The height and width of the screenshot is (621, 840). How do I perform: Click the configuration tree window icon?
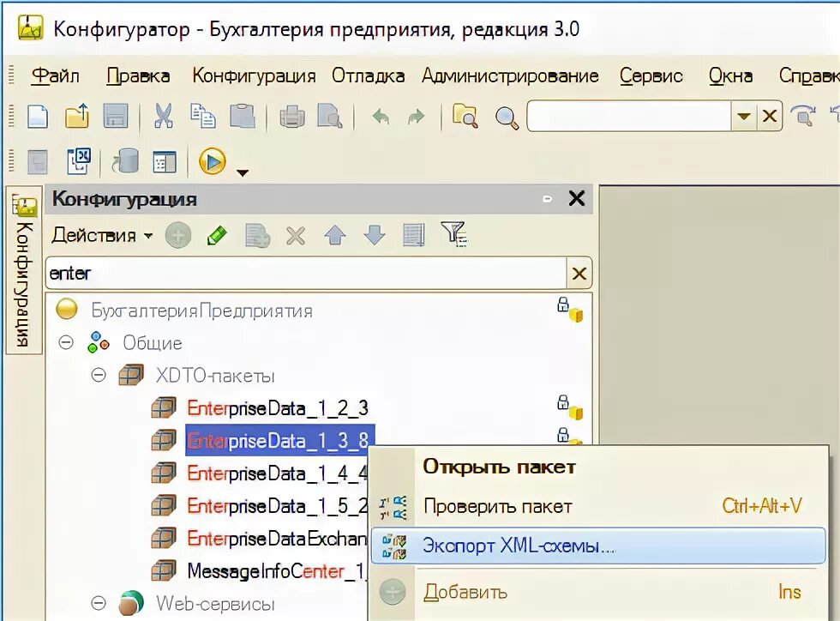165,162
